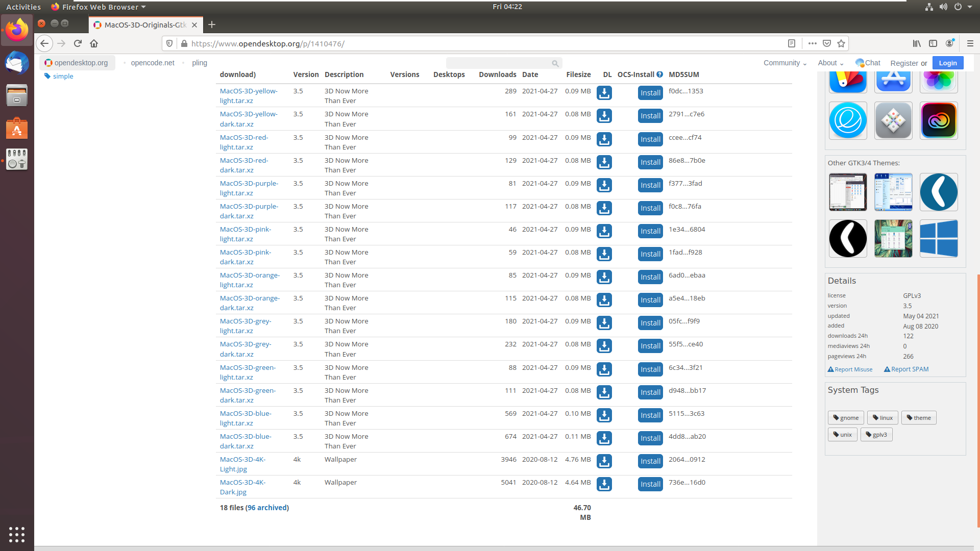Click Report SPAM link
The height and width of the screenshot is (551, 980).
pyautogui.click(x=906, y=369)
